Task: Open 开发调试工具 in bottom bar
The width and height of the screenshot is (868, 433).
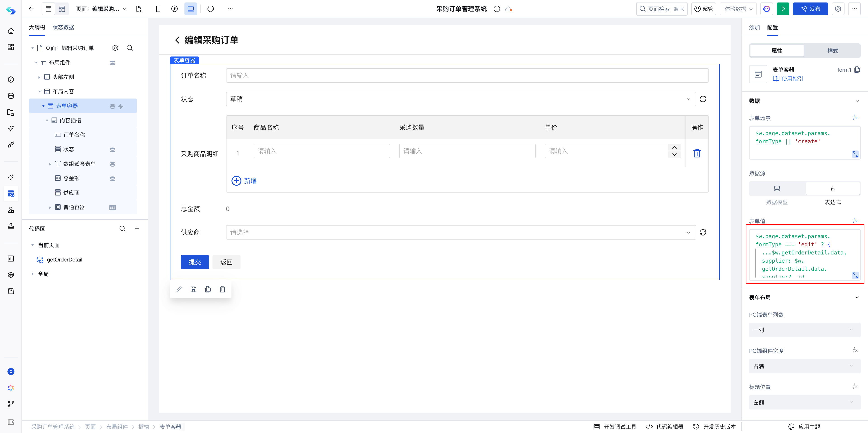Action: 615,427
